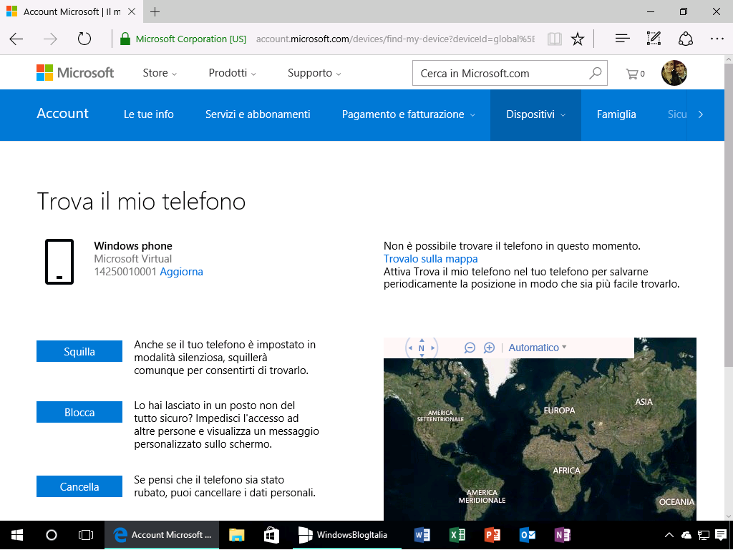The height and width of the screenshot is (560, 733).
Task: Launch Word from the taskbar
Action: (x=422, y=535)
